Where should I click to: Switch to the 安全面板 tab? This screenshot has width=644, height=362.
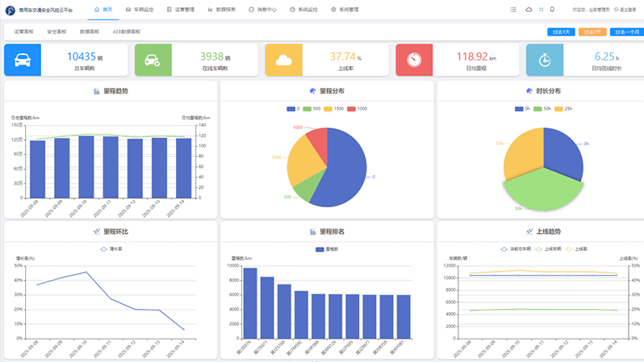click(x=56, y=31)
